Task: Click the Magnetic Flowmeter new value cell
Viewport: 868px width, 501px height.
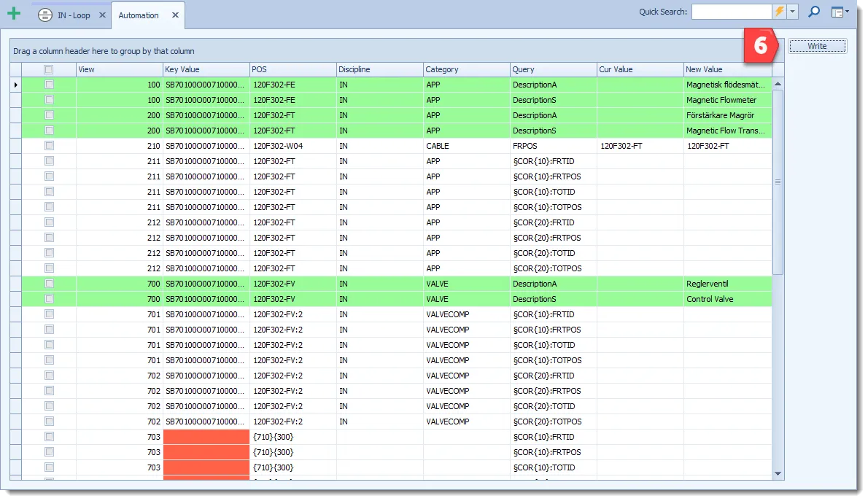Action: pos(727,100)
